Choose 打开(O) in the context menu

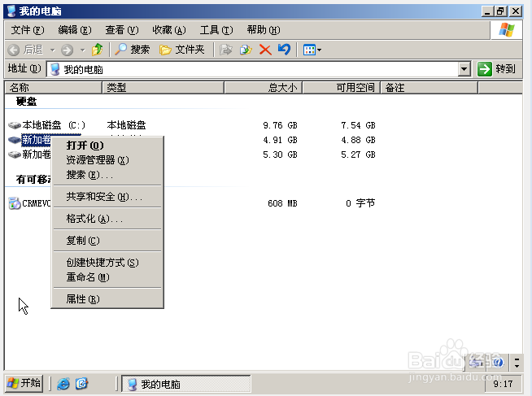click(107, 146)
